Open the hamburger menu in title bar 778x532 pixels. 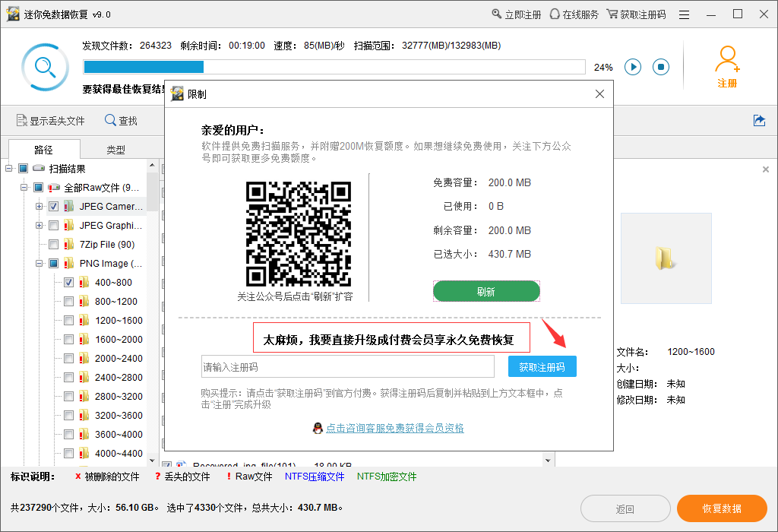[685, 15]
